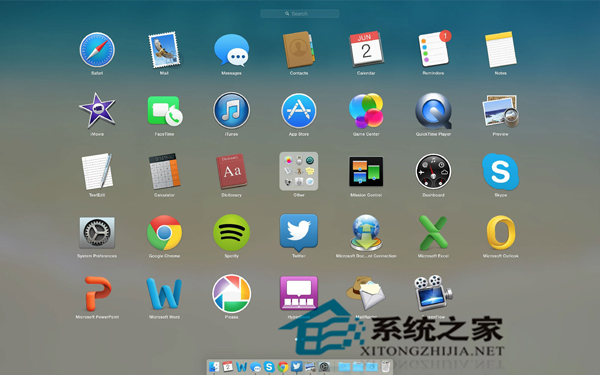Open Messages from the Dock
The image size is (600, 375).
coord(255,367)
